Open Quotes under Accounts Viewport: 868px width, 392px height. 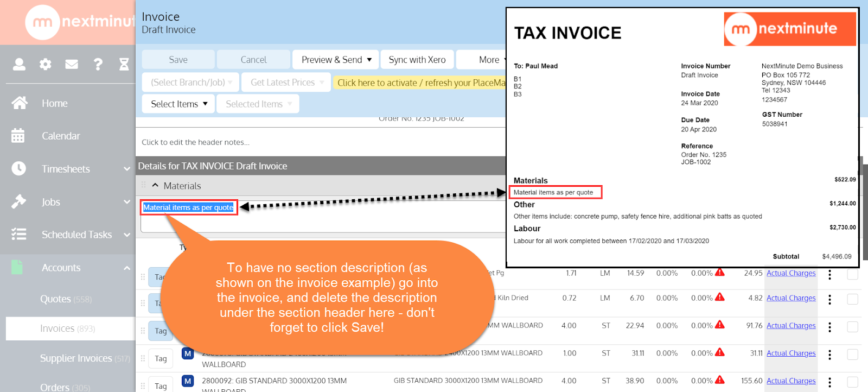[x=66, y=299]
